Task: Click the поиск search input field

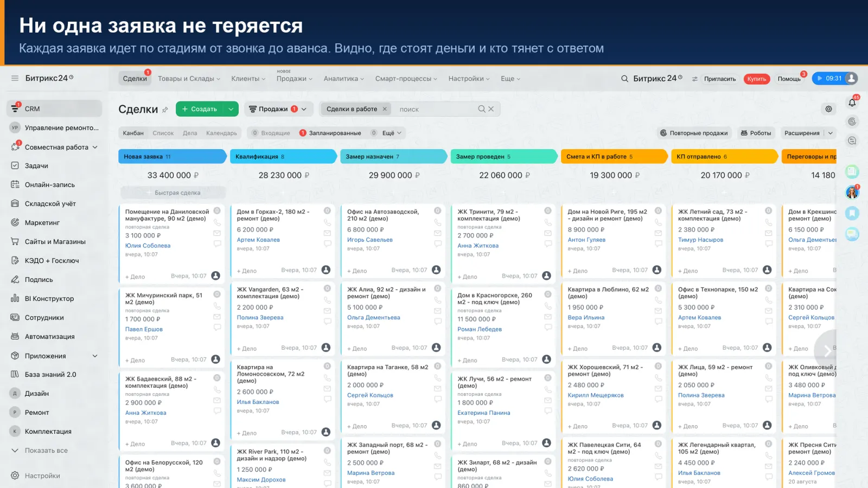Action: (437, 109)
